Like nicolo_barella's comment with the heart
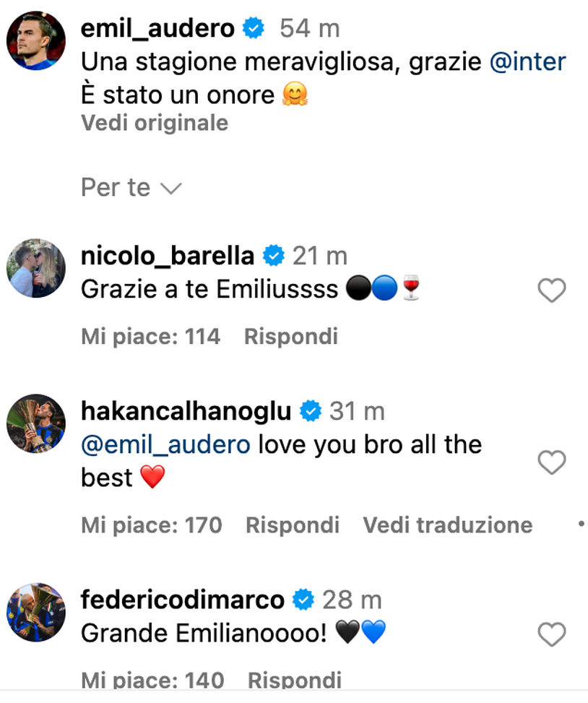 point(552,290)
